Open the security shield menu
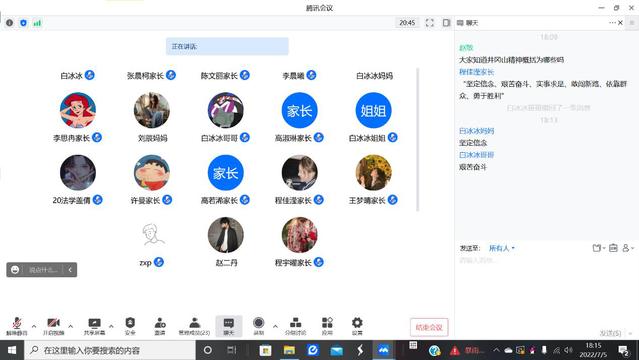The height and width of the screenshot is (360, 639). pos(130,326)
